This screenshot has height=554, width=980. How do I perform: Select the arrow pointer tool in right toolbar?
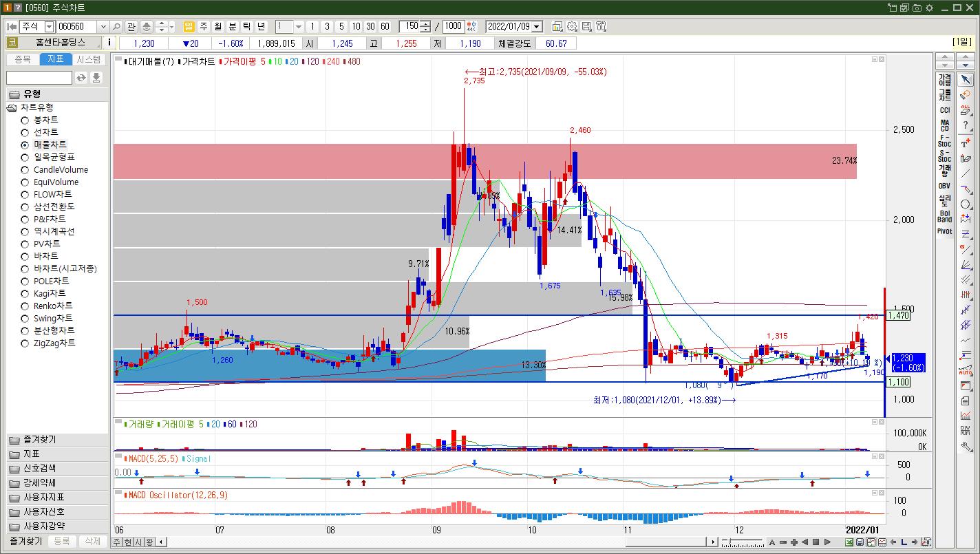click(966, 80)
